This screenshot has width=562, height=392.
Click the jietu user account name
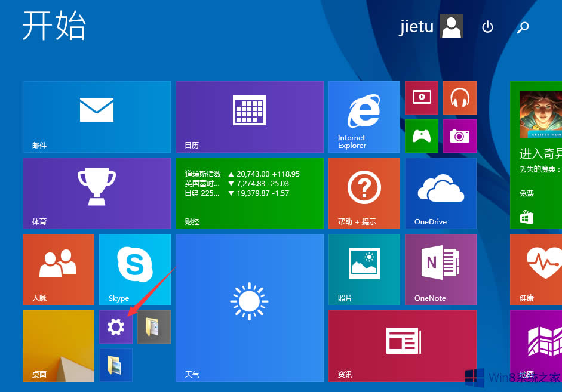pos(416,26)
